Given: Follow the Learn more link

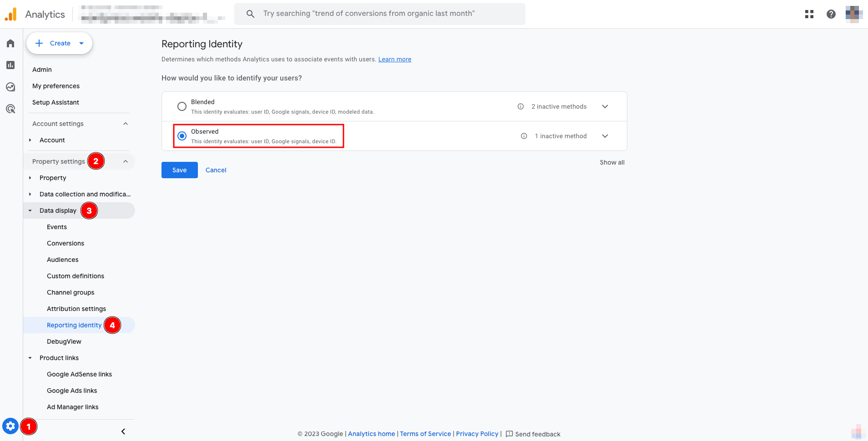Looking at the screenshot, I should pyautogui.click(x=394, y=59).
